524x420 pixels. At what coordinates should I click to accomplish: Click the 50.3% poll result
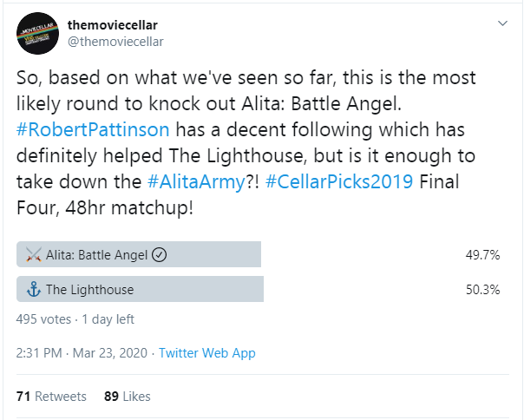point(482,289)
